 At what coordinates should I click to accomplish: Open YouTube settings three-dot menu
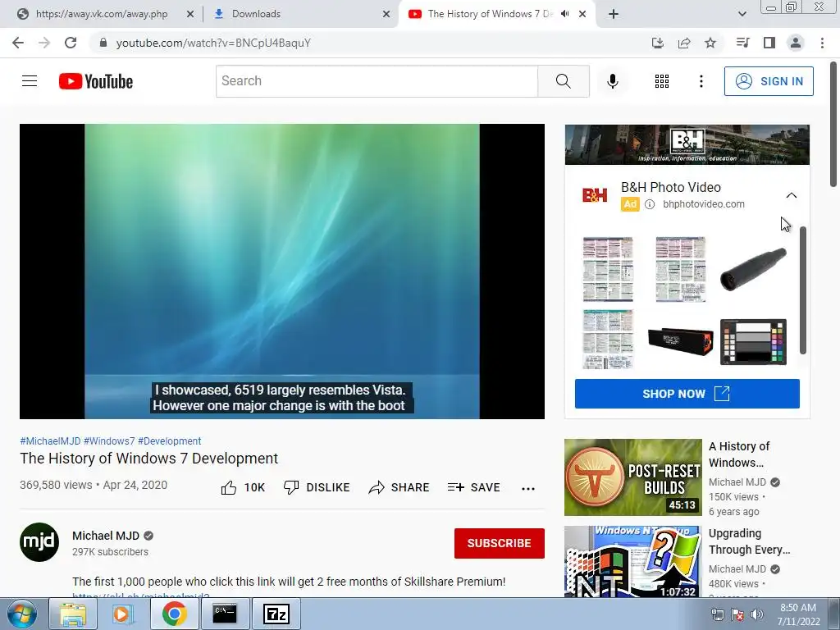(701, 81)
